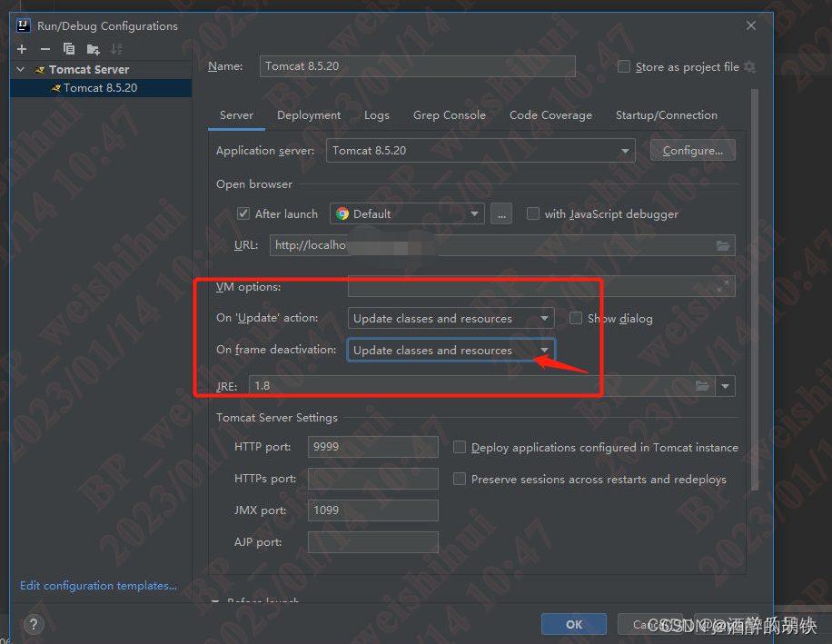Click the JRE 1.8 field

481,386
